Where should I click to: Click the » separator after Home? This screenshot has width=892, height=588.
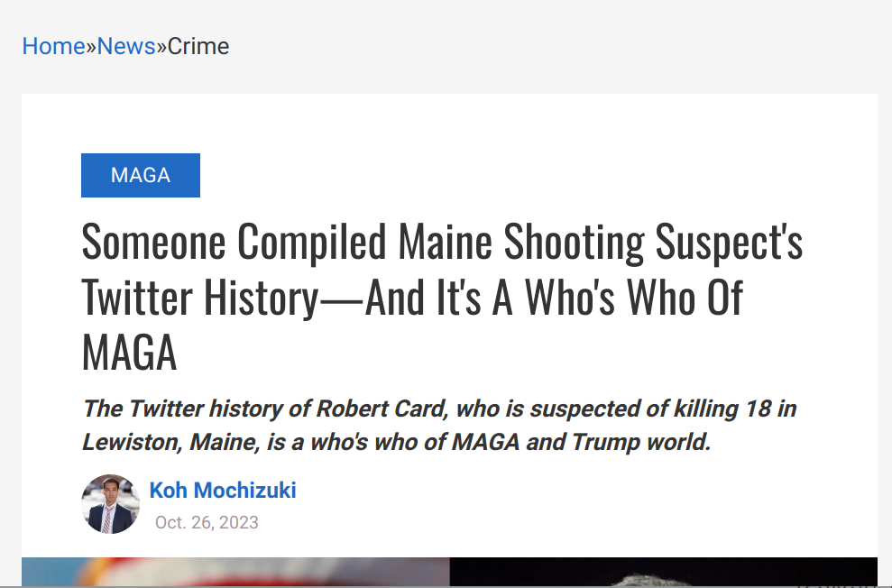coord(91,47)
